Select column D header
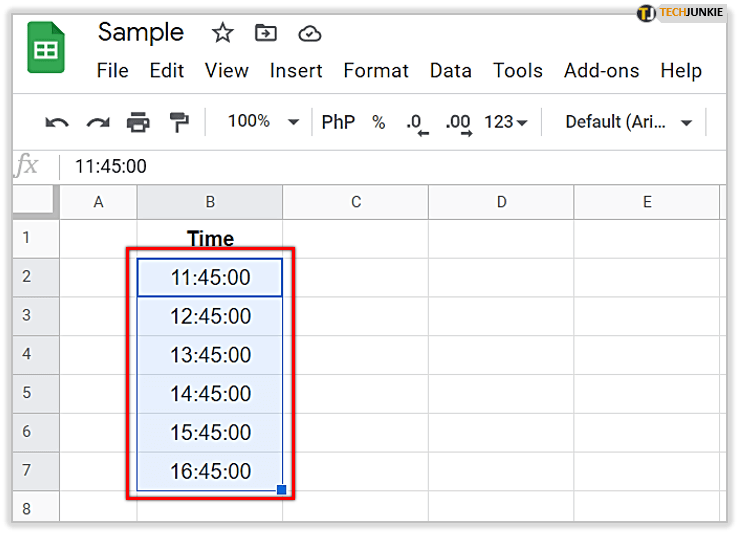739x534 pixels. tap(501, 202)
